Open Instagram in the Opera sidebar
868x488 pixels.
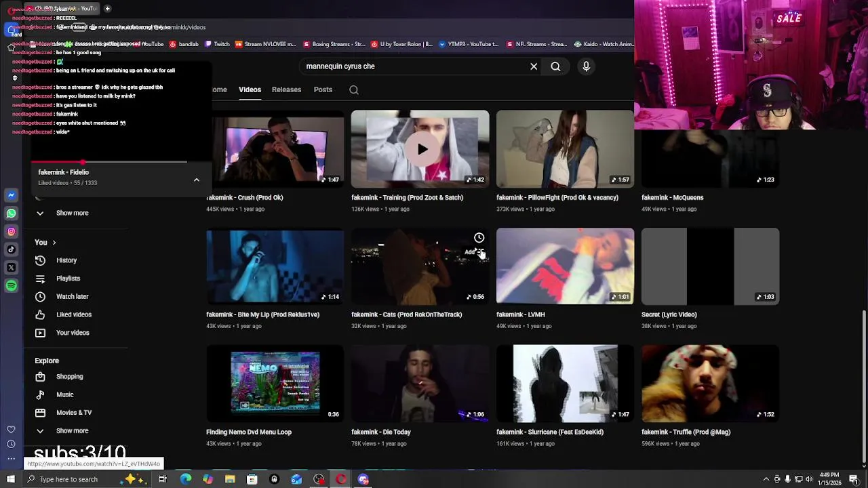coord(11,232)
